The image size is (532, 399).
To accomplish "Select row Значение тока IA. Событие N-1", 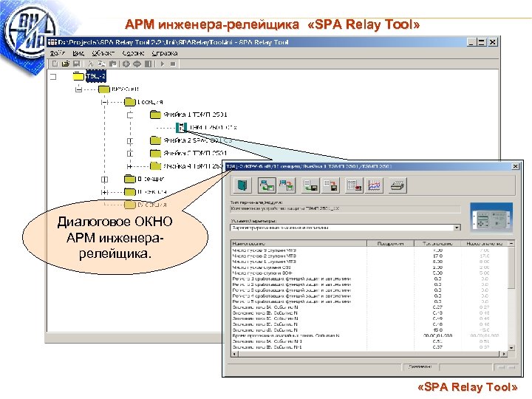I will coord(369,341).
